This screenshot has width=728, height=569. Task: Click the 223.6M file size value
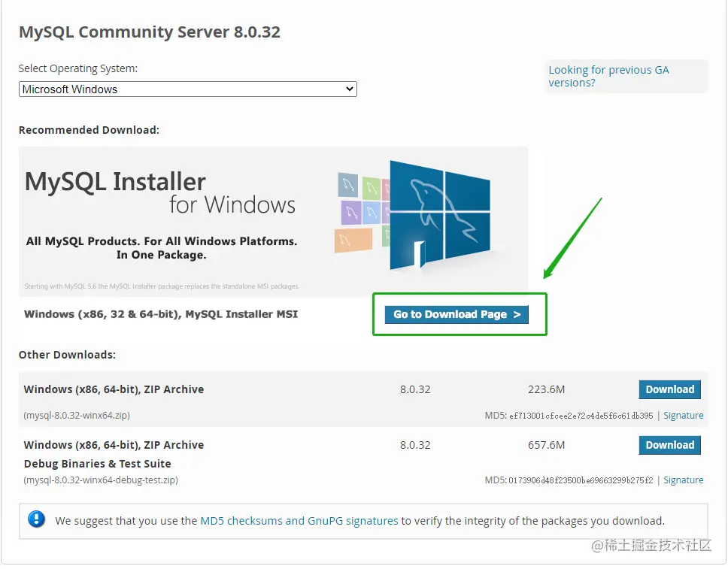coord(546,389)
